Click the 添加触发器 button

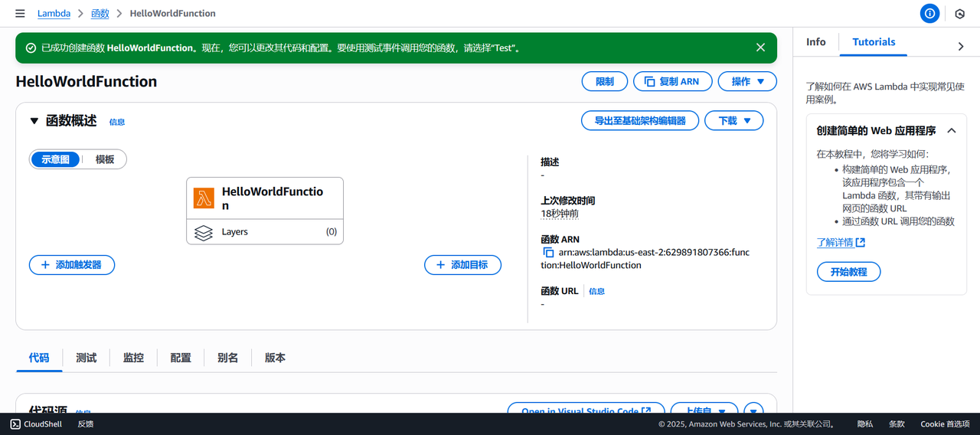72,265
